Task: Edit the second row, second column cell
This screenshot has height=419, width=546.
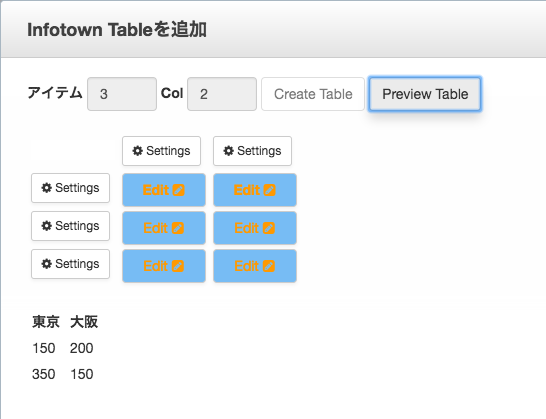Action: pyautogui.click(x=255, y=228)
